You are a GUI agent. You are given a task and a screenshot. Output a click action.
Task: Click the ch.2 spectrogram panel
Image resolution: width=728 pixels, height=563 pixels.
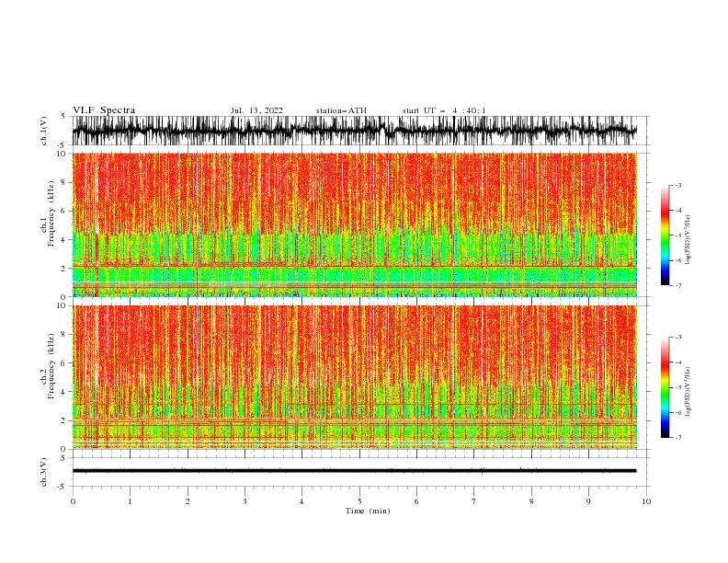pos(355,377)
